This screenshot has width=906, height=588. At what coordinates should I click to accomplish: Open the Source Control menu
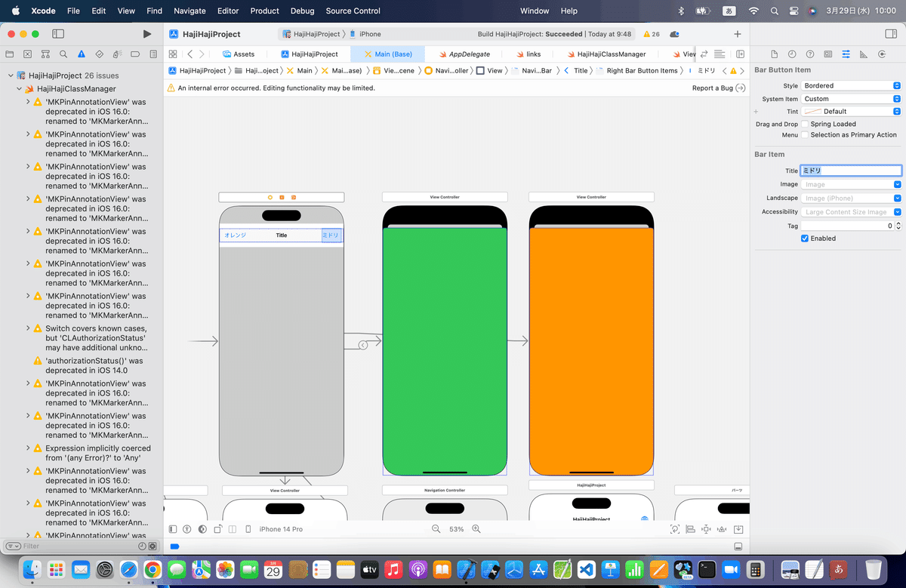(x=353, y=11)
